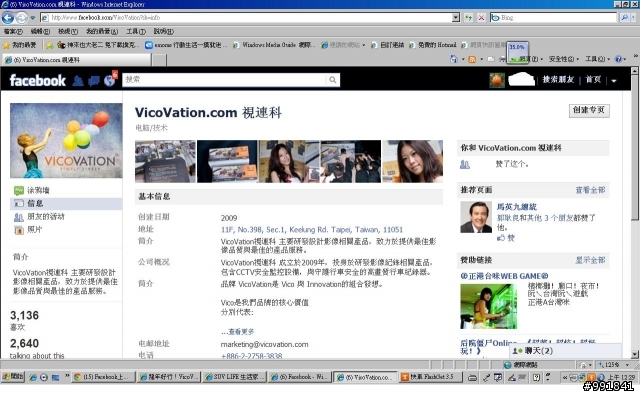Screen dimensions: 640x394
Task: Open the 檔案 menu
Action: pyautogui.click(x=13, y=31)
